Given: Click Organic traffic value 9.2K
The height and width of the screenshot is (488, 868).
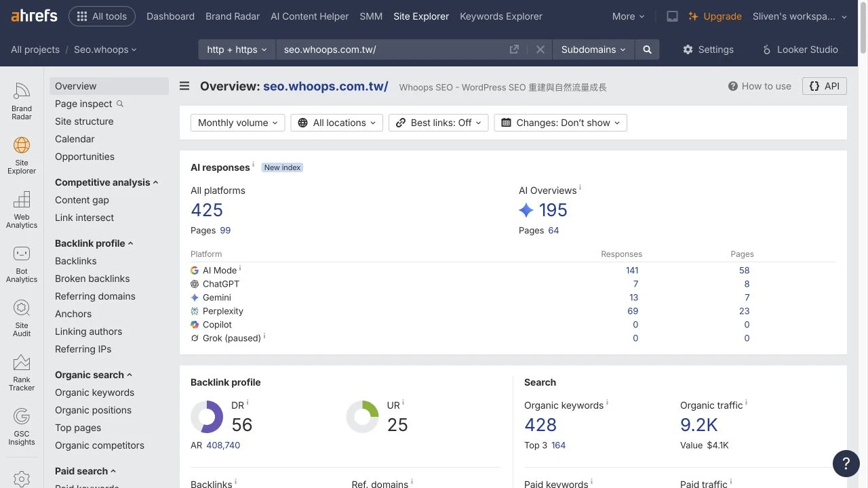Looking at the screenshot, I should [699, 425].
